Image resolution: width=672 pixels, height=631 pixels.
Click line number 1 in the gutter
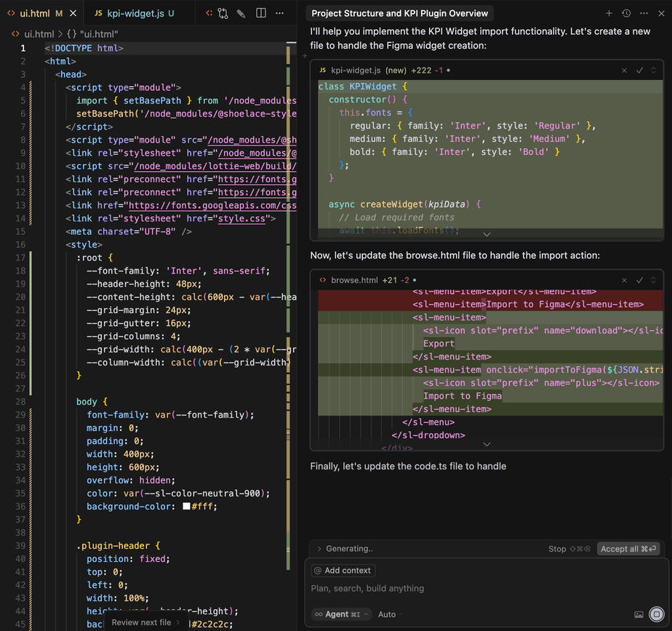click(23, 48)
